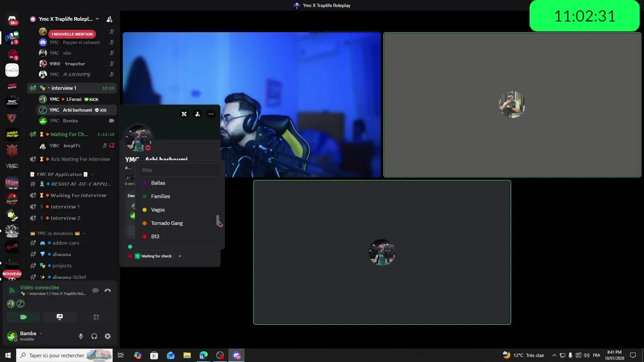Open Discord direct messages home icon
This screenshot has height=362, width=644.
pyautogui.click(x=12, y=20)
